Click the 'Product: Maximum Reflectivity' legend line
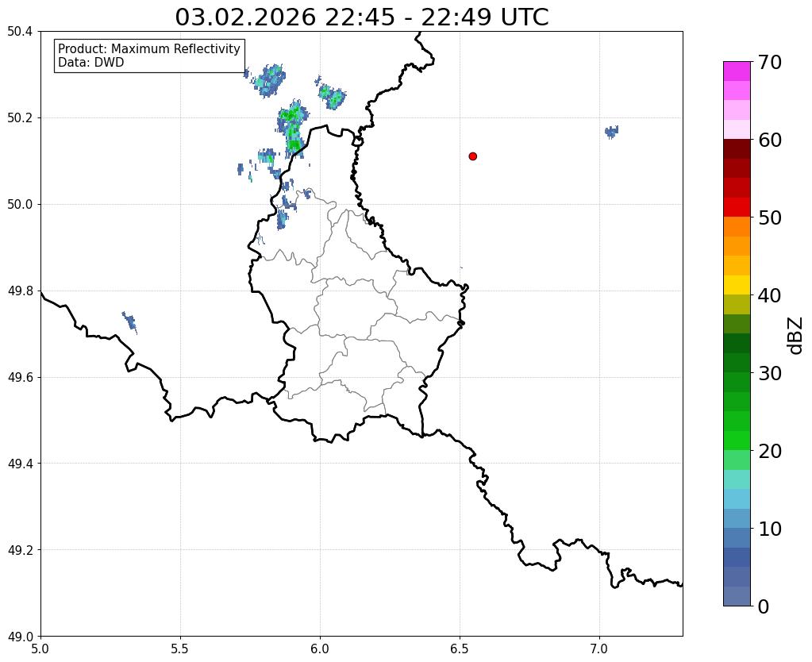 pyautogui.click(x=149, y=48)
